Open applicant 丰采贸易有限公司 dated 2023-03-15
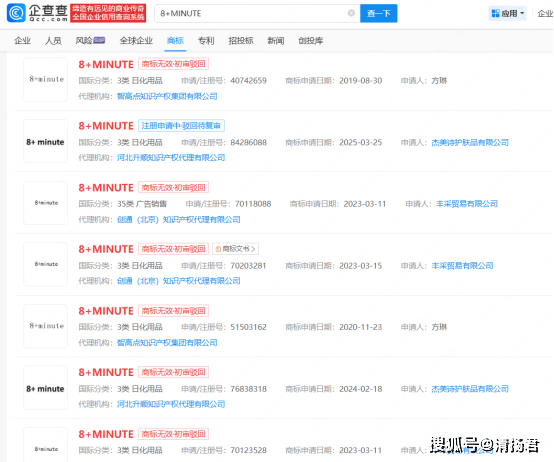Viewport: 554px width, 462px height. (x=462, y=266)
